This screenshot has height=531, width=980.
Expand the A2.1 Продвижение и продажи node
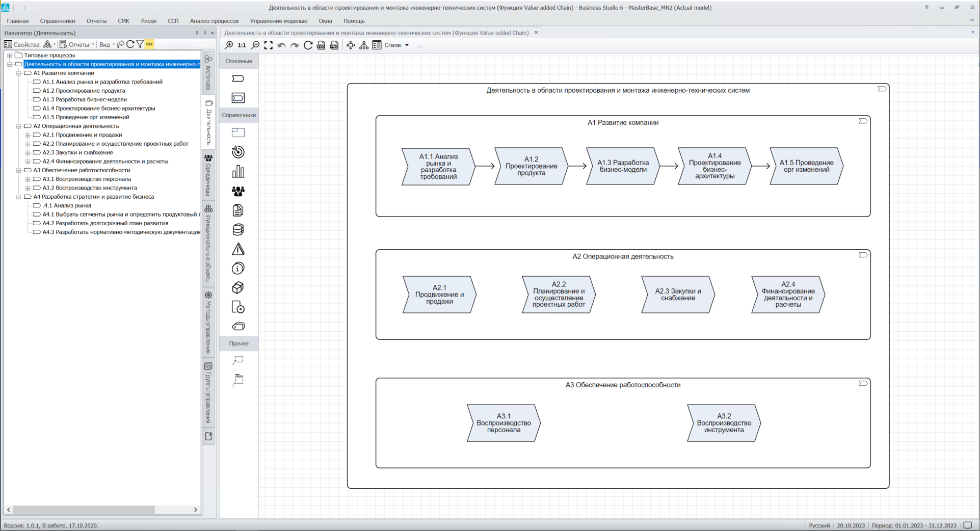[x=28, y=135]
